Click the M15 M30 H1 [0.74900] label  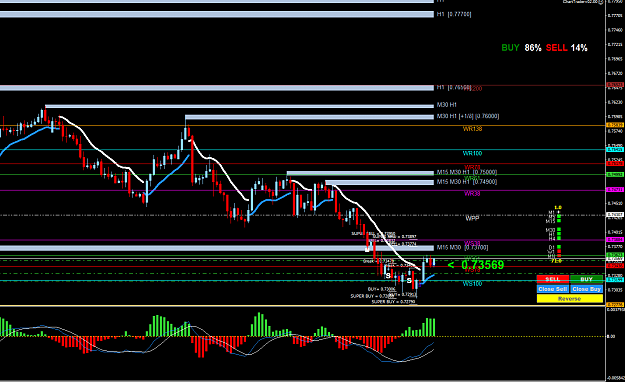click(x=467, y=182)
